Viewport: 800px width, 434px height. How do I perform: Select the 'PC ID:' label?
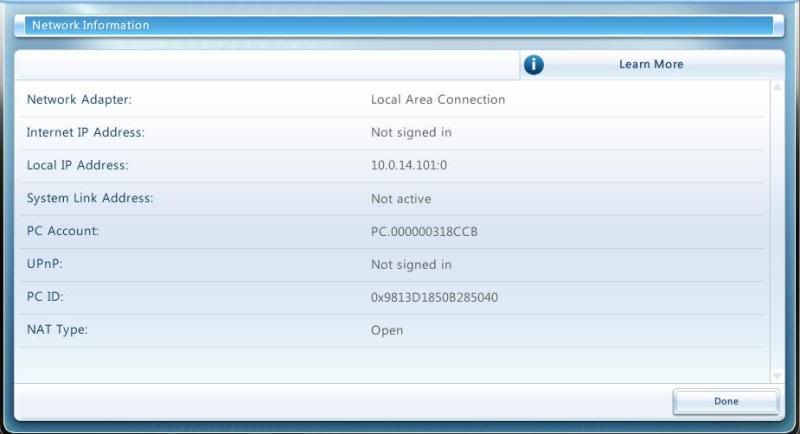tap(45, 297)
